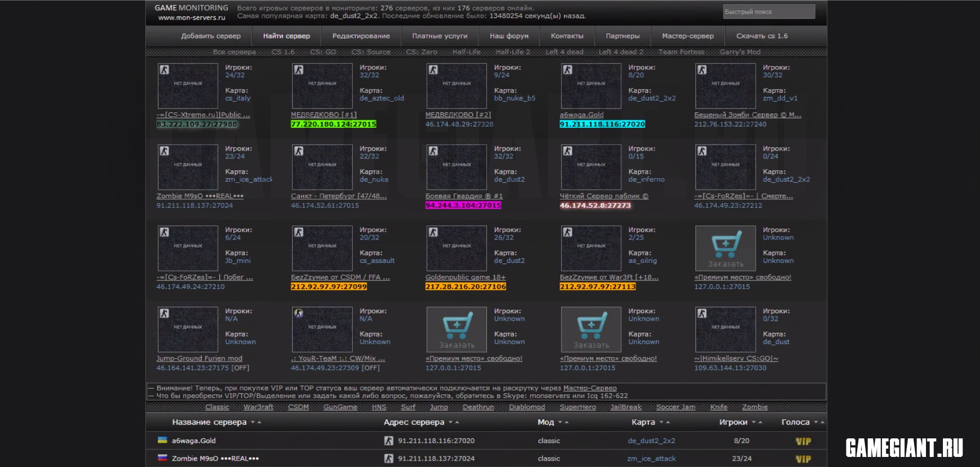Focus the Быстрый поиск search field
Viewport: 980px width, 467px height.
(x=769, y=12)
